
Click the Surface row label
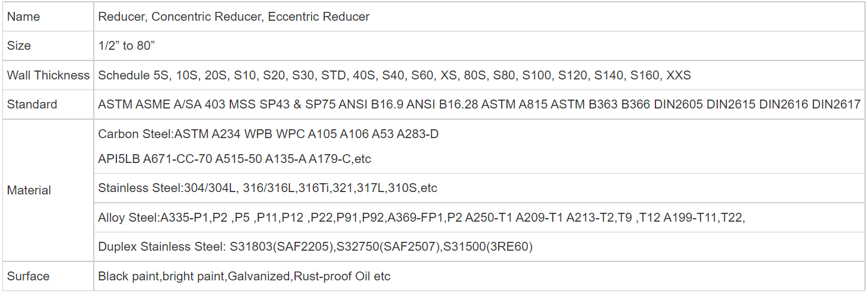[x=28, y=276]
